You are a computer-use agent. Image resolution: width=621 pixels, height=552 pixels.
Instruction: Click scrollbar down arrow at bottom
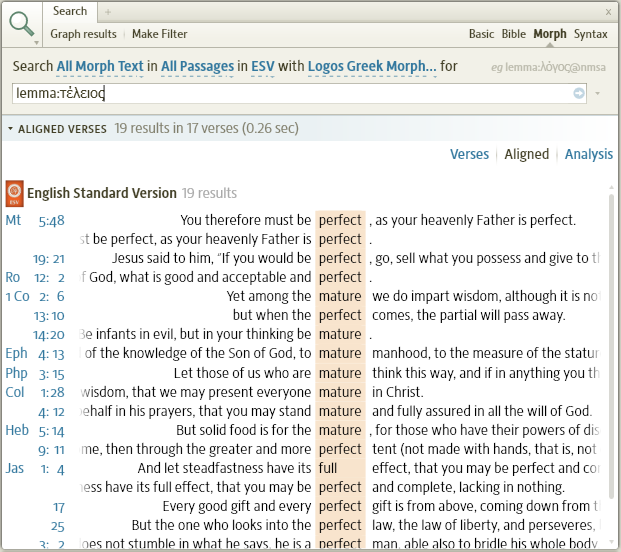pos(612,541)
